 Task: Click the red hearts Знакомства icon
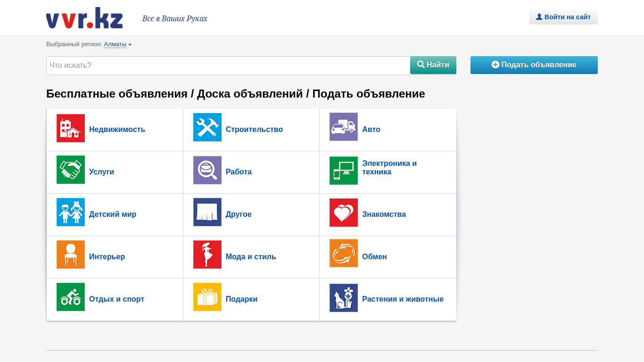coord(343,213)
